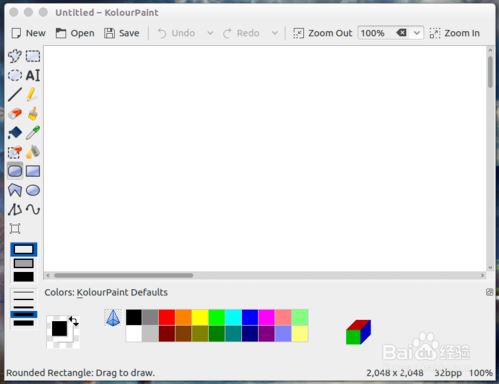The width and height of the screenshot is (499, 384).
Task: Choose the Pen tool
Action: [31, 94]
